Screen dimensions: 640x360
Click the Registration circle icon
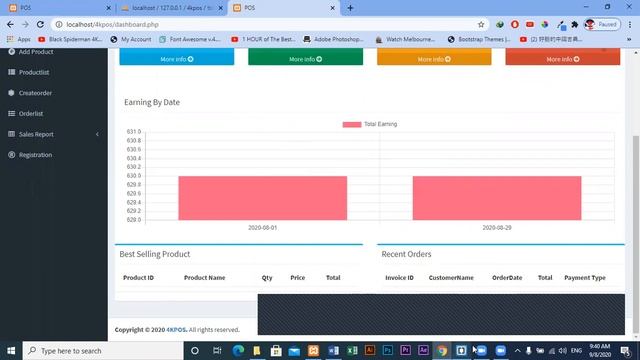[x=11, y=155]
